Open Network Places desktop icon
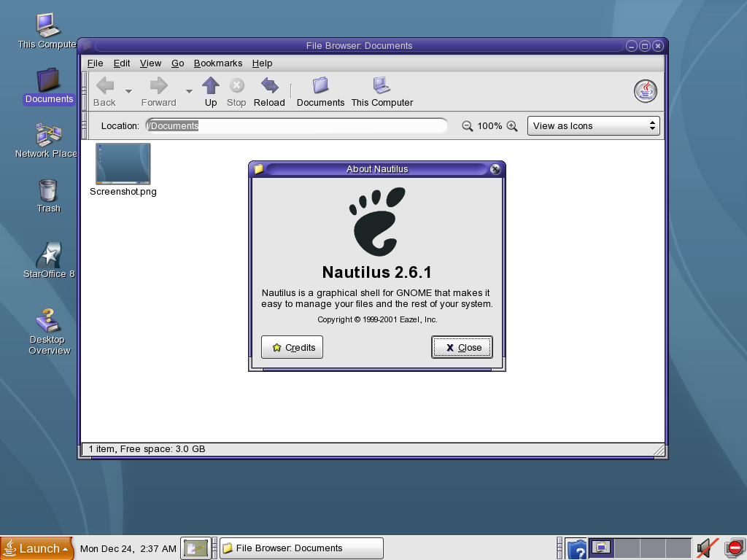The height and width of the screenshot is (560, 747). pyautogui.click(x=46, y=141)
